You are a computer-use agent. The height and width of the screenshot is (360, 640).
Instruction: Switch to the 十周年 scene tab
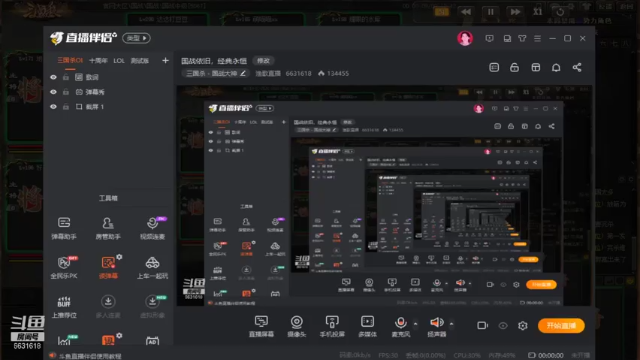point(98,61)
